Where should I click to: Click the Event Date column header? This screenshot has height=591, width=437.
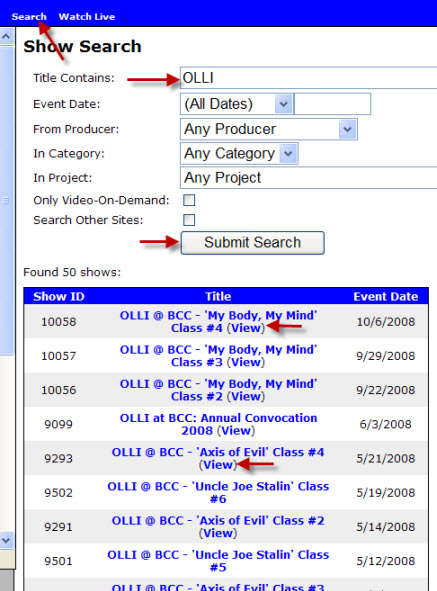(x=386, y=297)
